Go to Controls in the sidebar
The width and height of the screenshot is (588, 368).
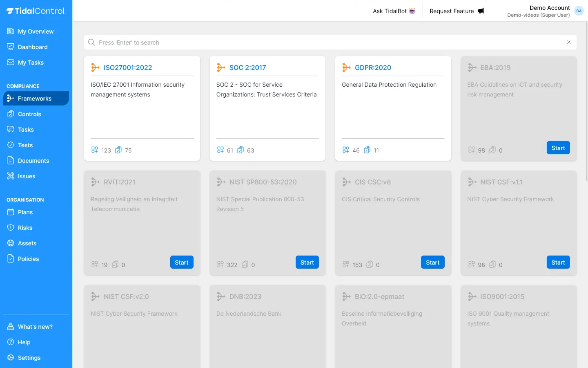29,114
